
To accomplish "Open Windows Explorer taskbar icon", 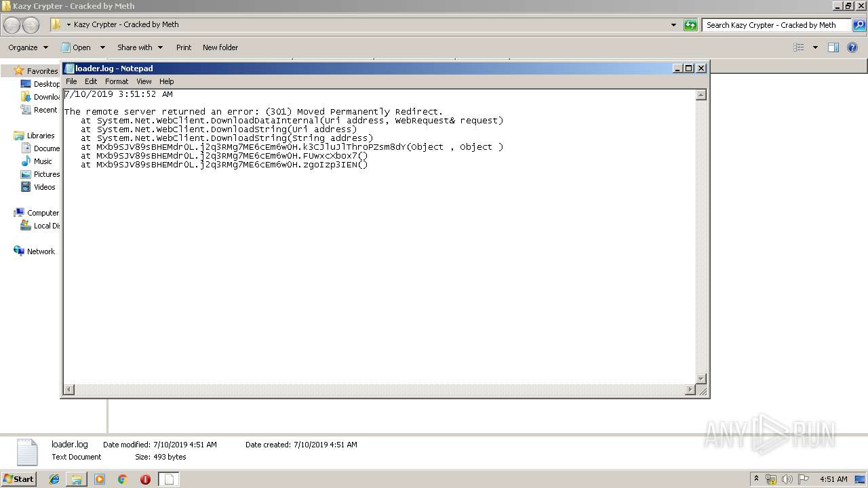I will [77, 479].
